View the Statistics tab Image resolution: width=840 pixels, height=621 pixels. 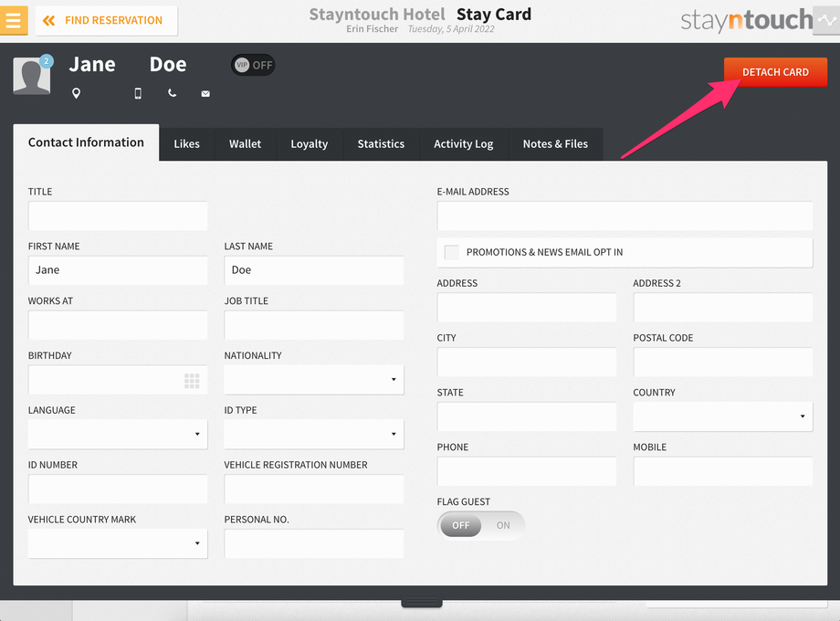381,144
